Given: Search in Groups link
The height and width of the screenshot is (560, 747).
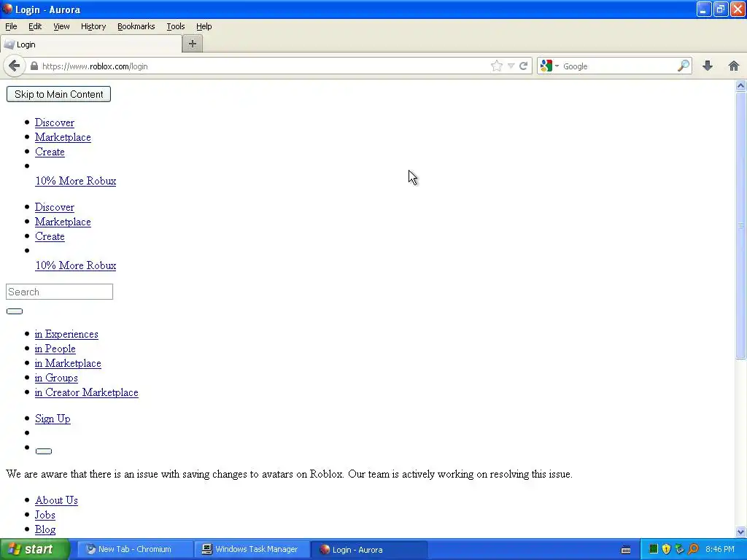Looking at the screenshot, I should [x=56, y=378].
